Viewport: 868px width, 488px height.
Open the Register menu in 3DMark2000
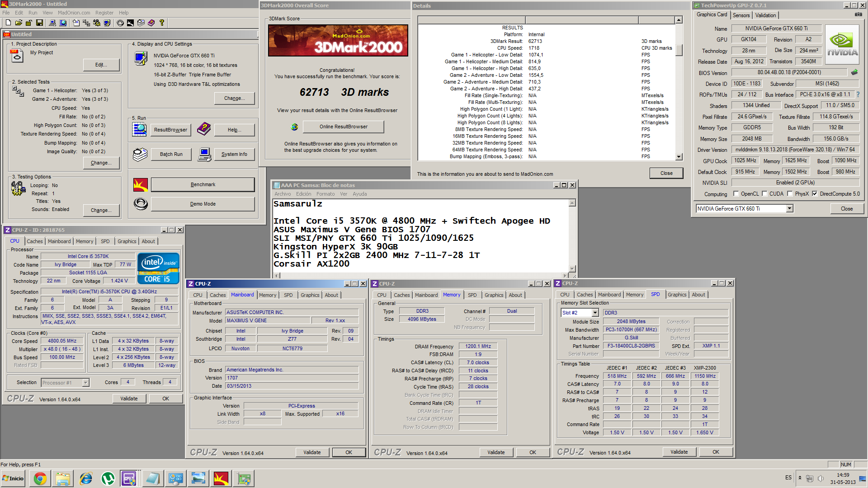coord(104,13)
